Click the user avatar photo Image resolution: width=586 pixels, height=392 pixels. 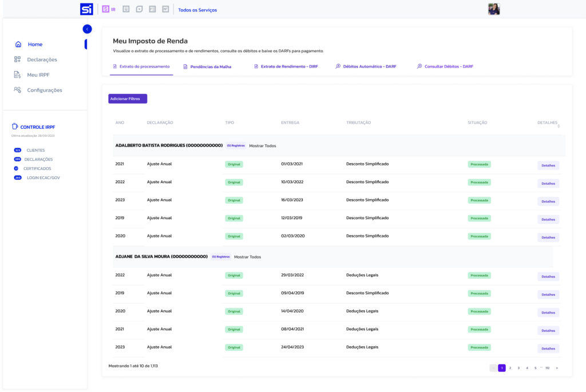pos(494,9)
